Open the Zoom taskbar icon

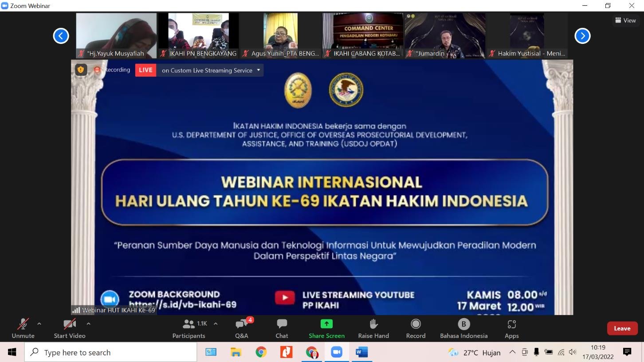pos(337,352)
